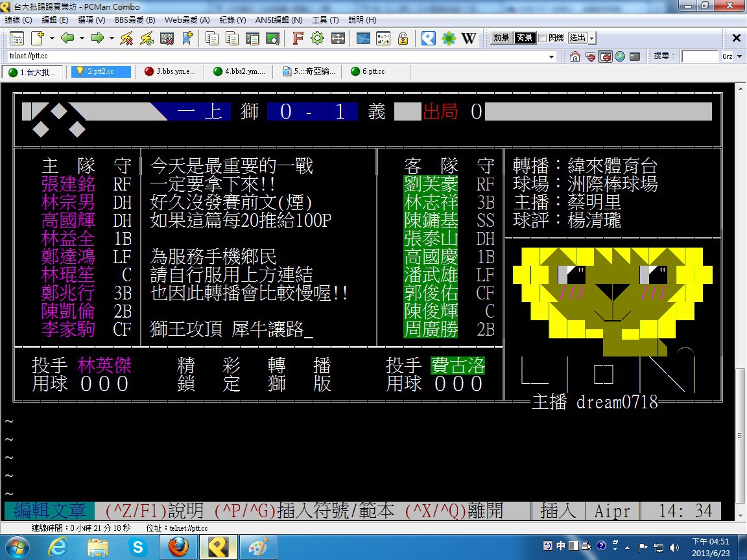This screenshot has width=747, height=560.
Task: Expand the address bar history dropdown
Action: 552,56
